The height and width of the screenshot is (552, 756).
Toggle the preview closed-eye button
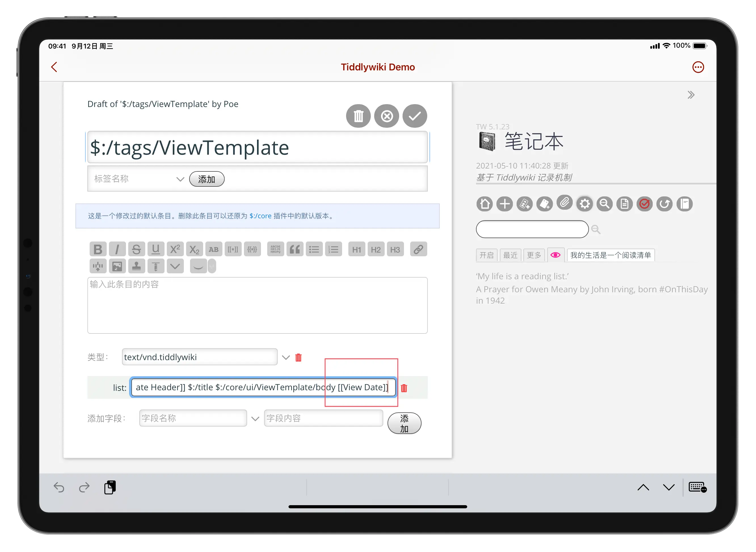click(198, 266)
